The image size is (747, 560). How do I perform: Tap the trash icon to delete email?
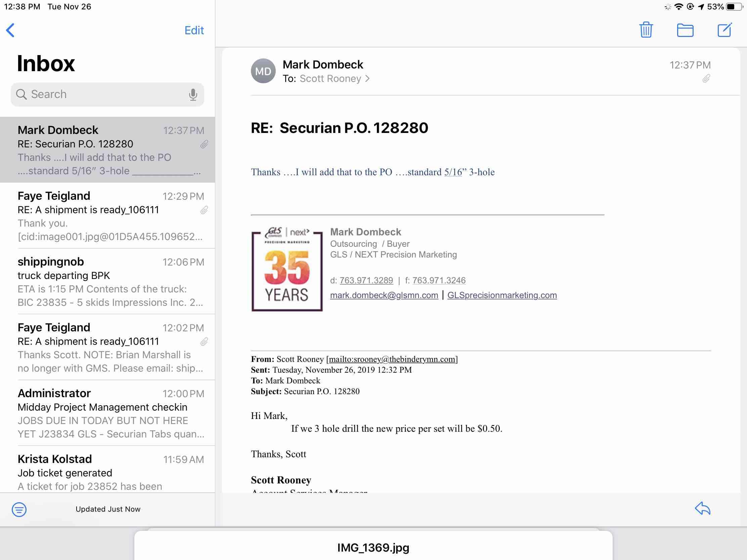point(646,30)
